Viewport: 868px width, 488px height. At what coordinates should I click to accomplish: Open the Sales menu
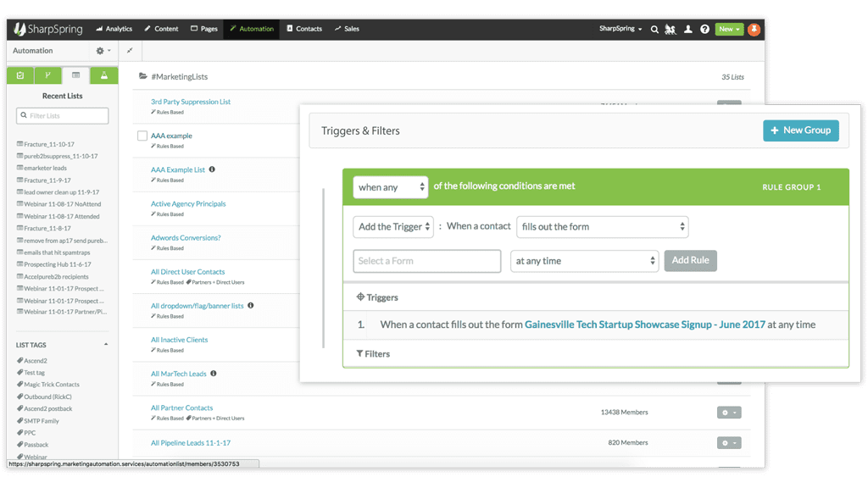tap(347, 29)
